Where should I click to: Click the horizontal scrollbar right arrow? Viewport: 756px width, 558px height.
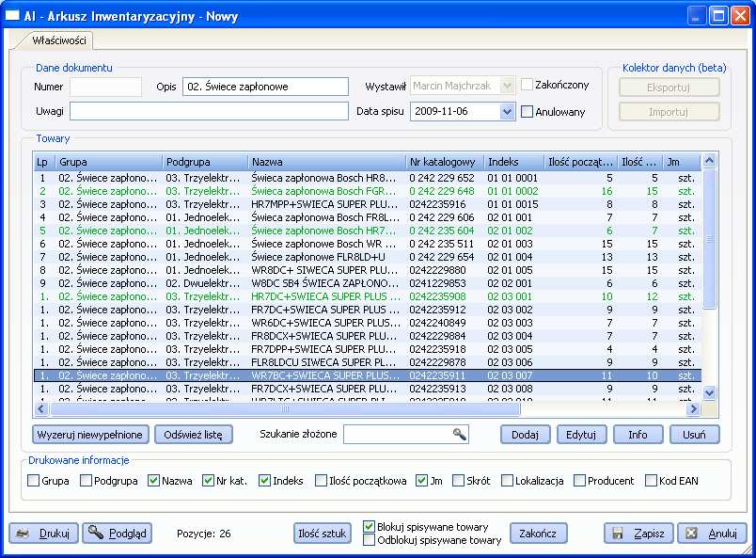click(x=693, y=408)
